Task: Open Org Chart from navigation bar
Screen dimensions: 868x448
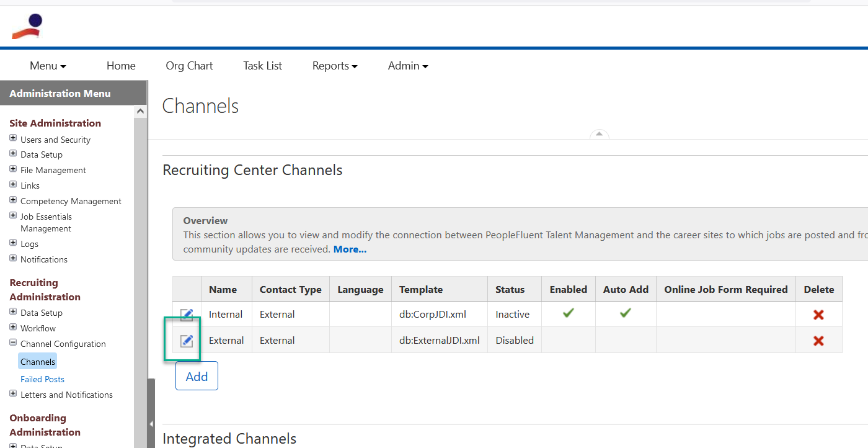Action: coord(189,66)
